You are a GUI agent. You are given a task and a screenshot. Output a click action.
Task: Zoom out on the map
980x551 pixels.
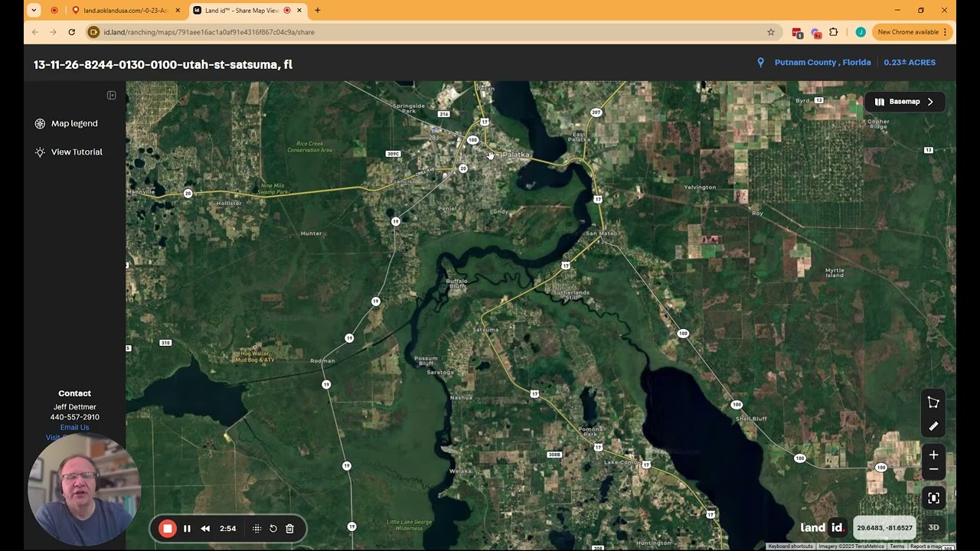(933, 470)
